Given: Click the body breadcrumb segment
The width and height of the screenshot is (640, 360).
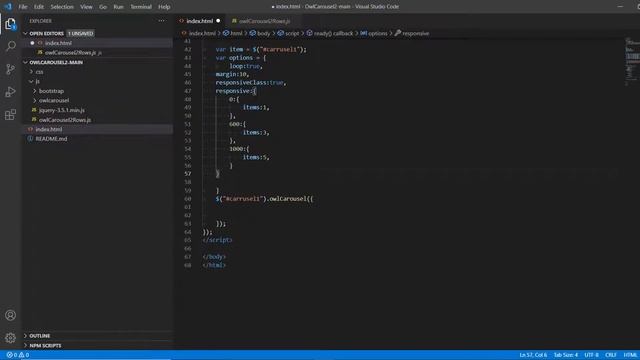Looking at the screenshot, I should (x=260, y=33).
